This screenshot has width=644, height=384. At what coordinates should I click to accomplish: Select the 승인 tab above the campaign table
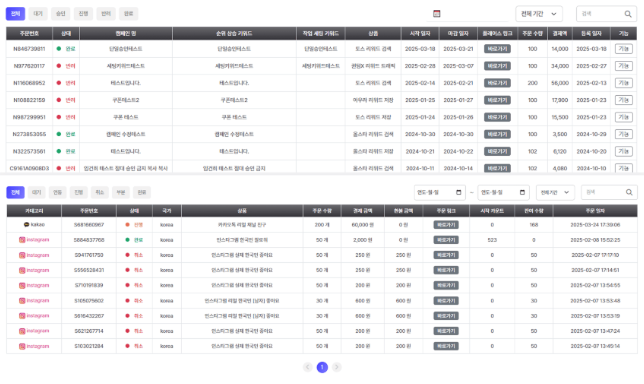(60, 14)
